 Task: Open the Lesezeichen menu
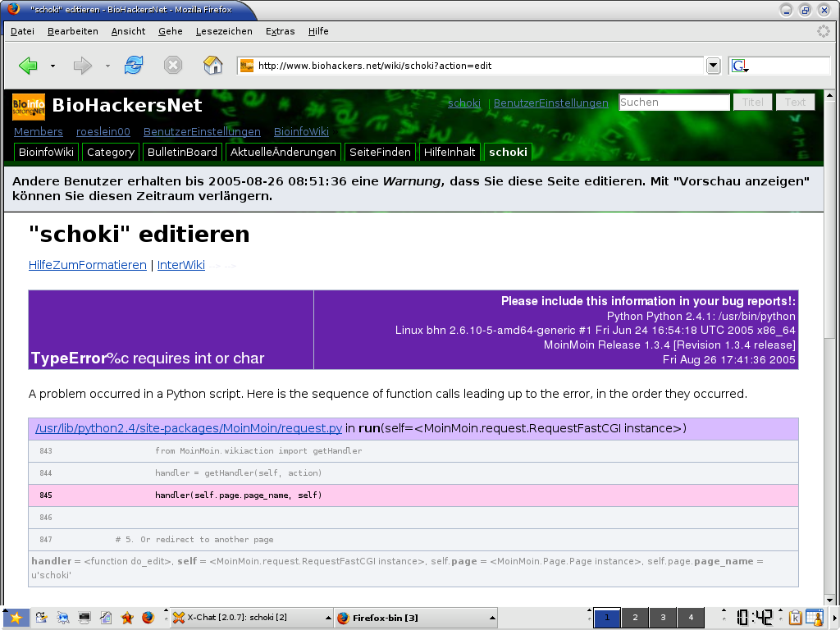(224, 31)
